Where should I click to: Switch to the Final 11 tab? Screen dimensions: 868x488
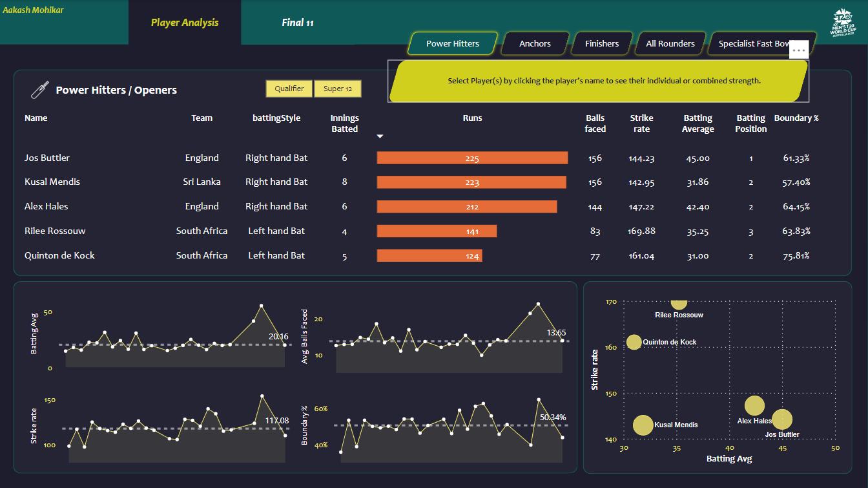(x=298, y=22)
